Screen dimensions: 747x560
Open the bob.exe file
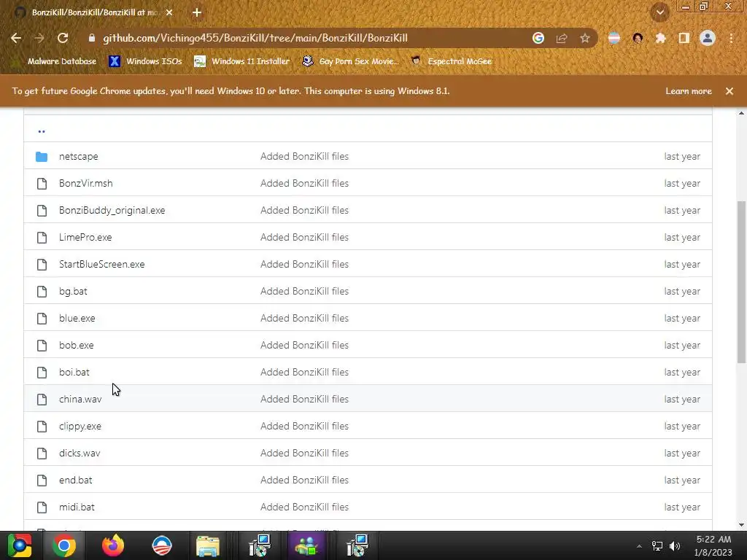coord(76,345)
